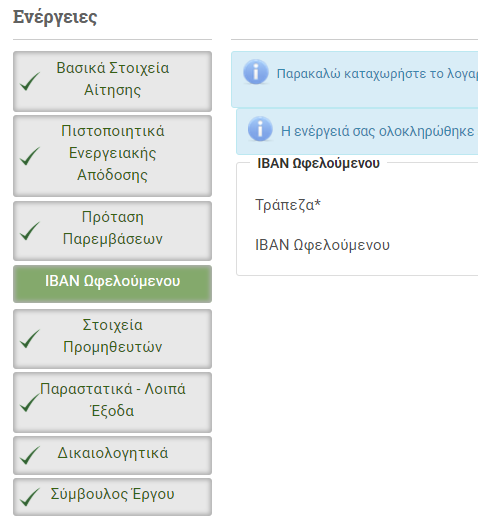Open the Βασικά Στοιχεία Αίτησης step

coord(112,81)
